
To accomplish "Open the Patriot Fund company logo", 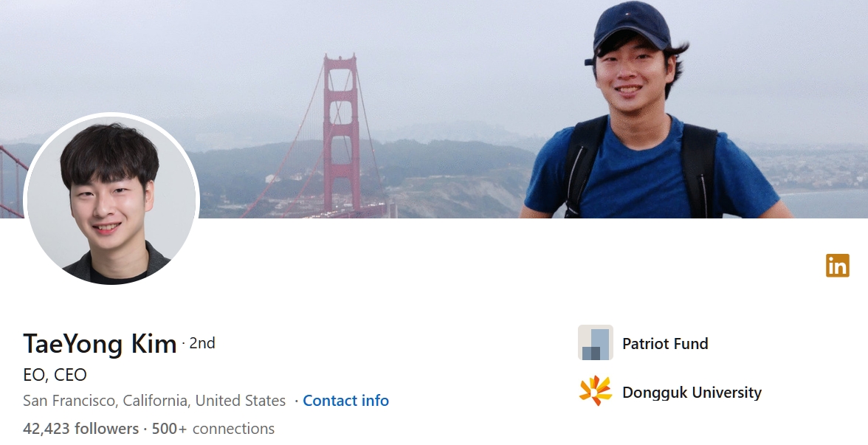I will pyautogui.click(x=595, y=342).
